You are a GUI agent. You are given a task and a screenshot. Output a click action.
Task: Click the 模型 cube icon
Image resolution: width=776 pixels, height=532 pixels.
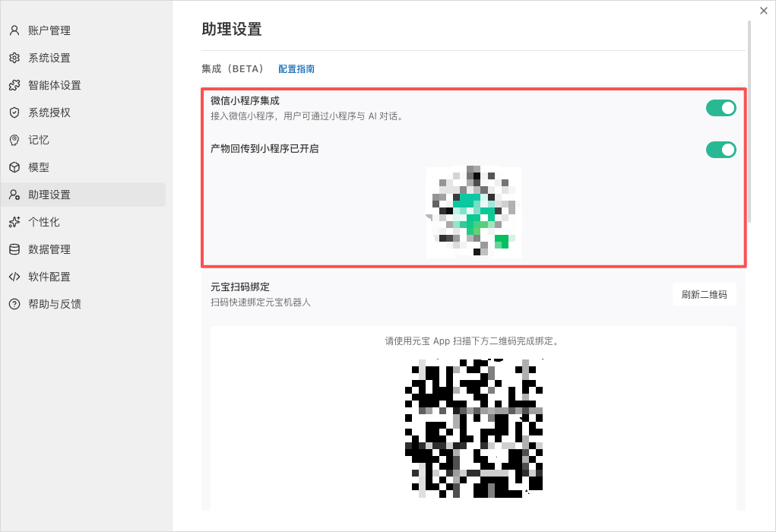pos(14,167)
